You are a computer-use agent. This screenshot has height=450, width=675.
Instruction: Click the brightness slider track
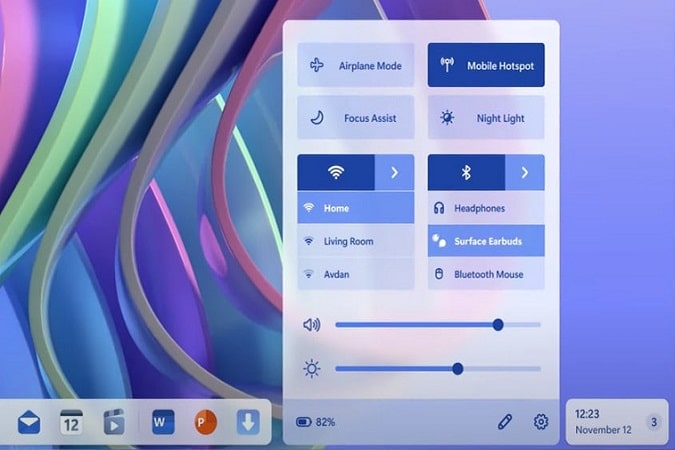(x=438, y=369)
